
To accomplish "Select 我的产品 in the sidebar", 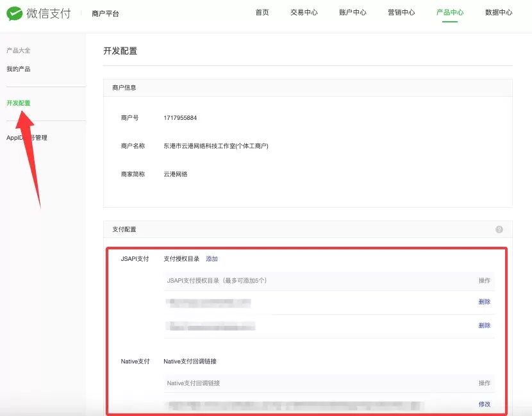I will tap(19, 69).
